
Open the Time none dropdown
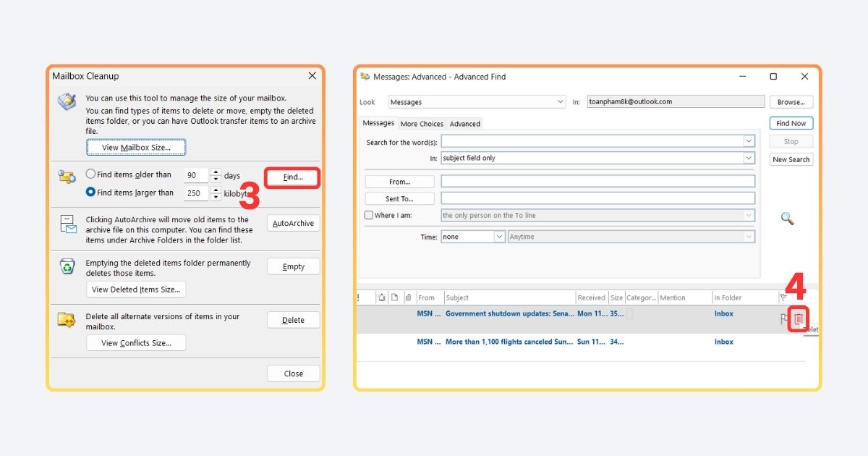(x=498, y=237)
